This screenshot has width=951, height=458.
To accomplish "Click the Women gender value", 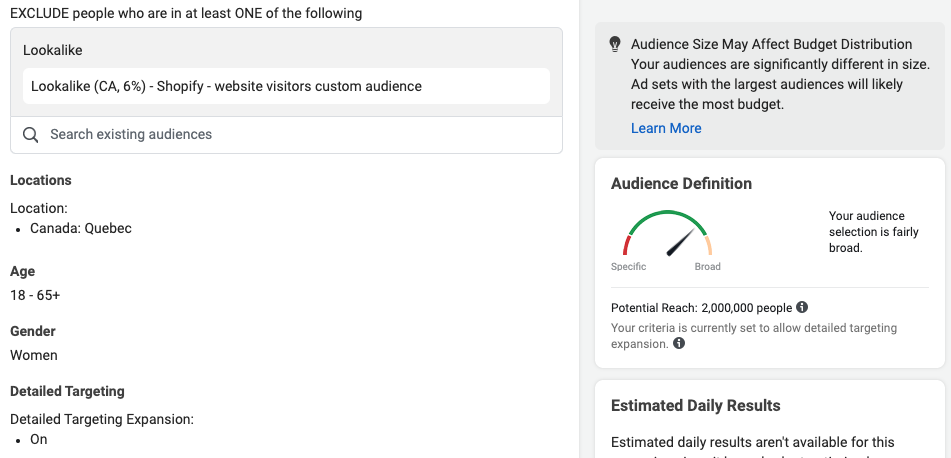I will tap(34, 355).
